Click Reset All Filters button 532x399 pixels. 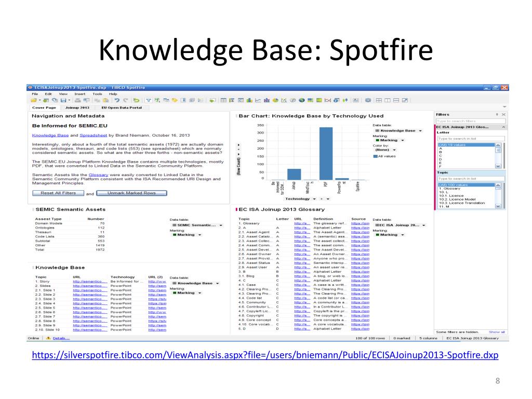click(58, 193)
